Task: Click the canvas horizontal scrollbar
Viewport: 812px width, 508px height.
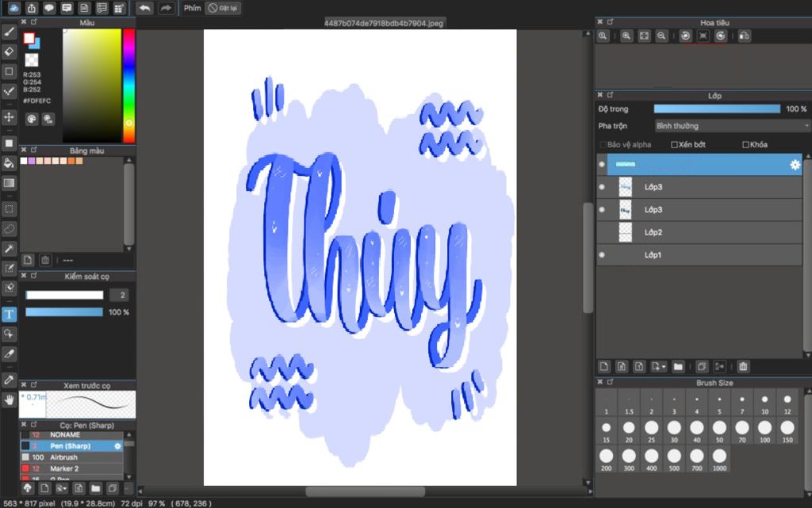Action: click(366, 491)
